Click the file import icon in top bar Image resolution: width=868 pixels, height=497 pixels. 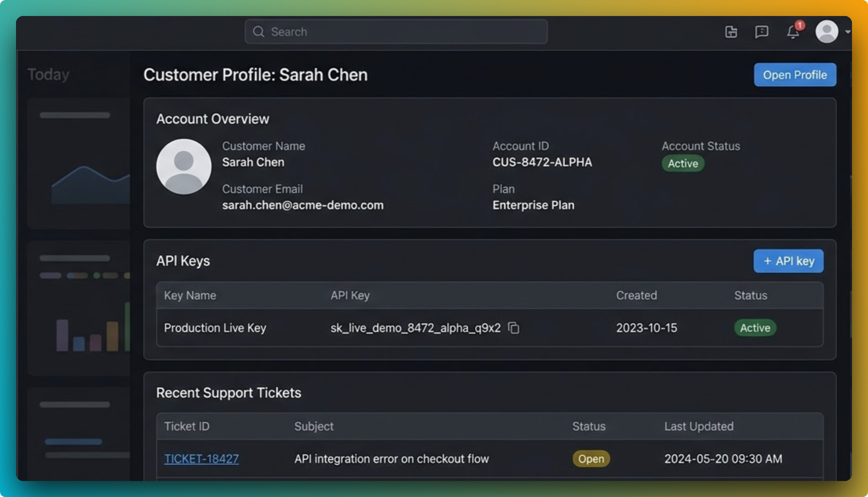tap(730, 32)
